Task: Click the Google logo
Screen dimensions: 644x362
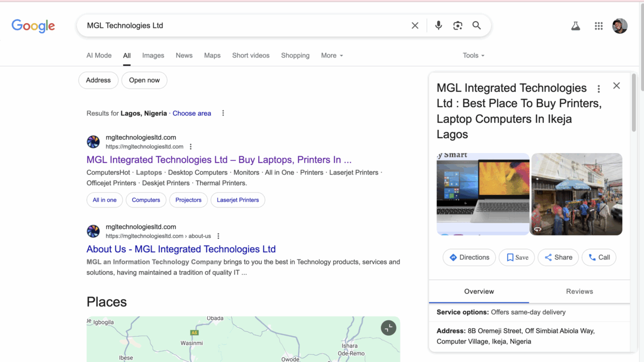Action: (33, 26)
